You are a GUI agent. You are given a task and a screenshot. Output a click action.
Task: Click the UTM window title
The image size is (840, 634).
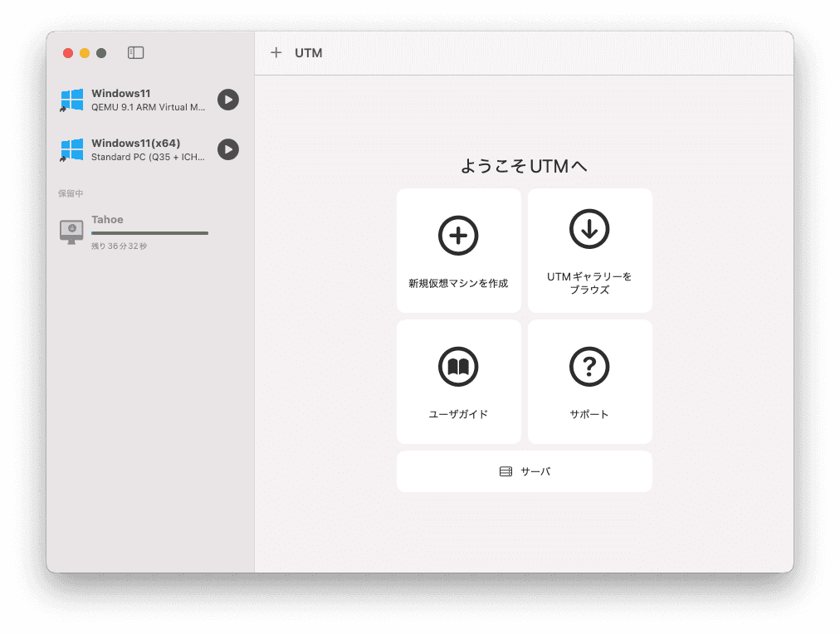coord(309,53)
